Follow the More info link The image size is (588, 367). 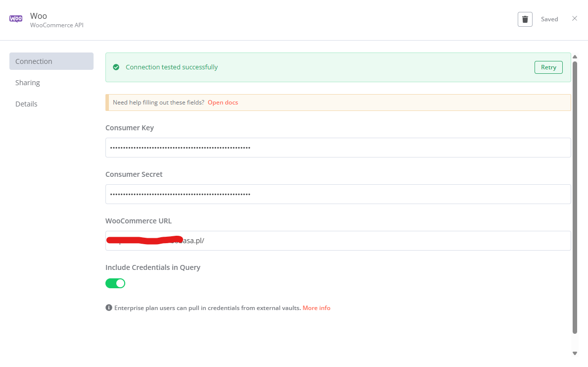point(316,308)
